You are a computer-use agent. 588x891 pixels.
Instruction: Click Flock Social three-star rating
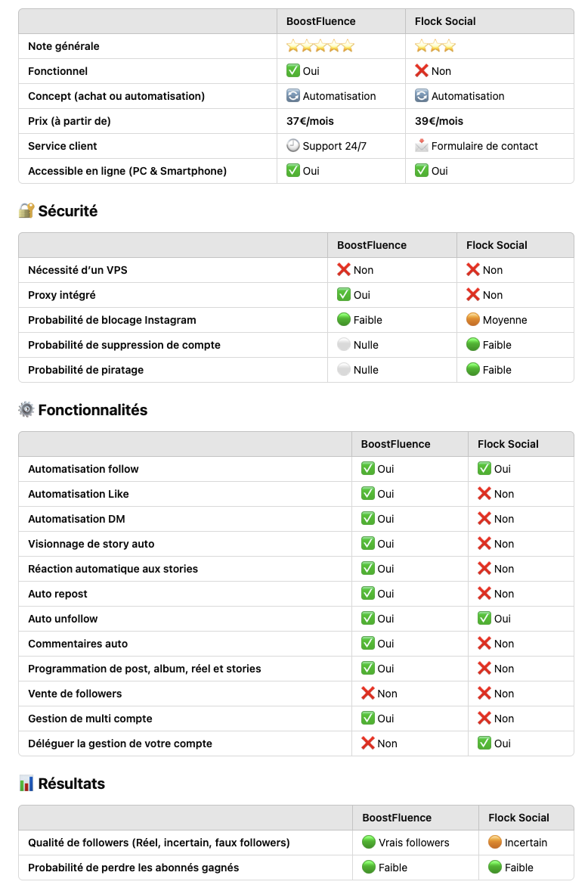pyautogui.click(x=435, y=46)
